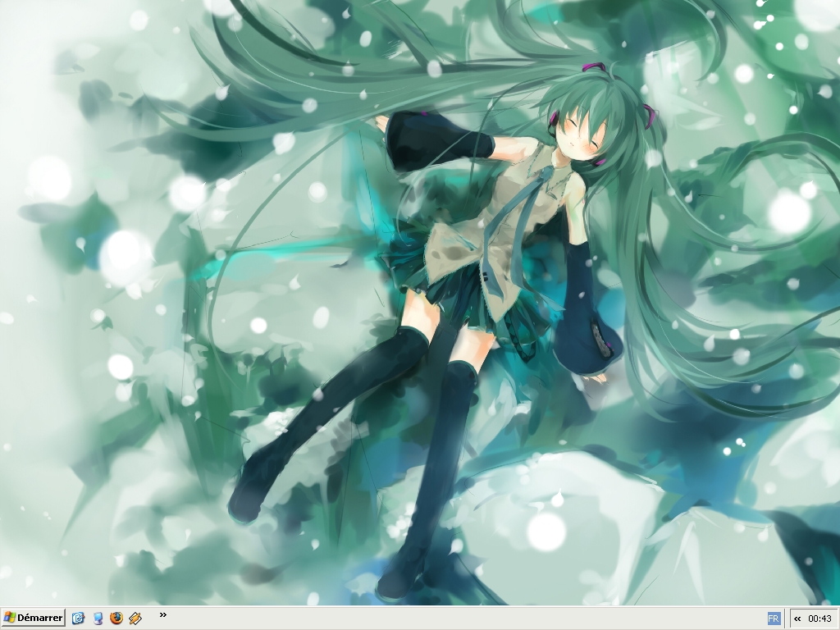This screenshot has width=840, height=630.
Task: Open Winamp from the Quick Launch bar
Action: [135, 618]
